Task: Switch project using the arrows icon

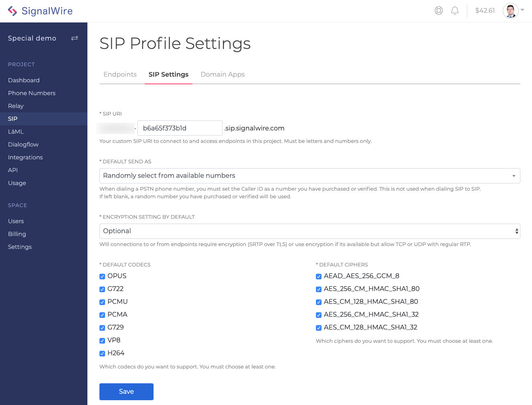Action: pyautogui.click(x=75, y=38)
